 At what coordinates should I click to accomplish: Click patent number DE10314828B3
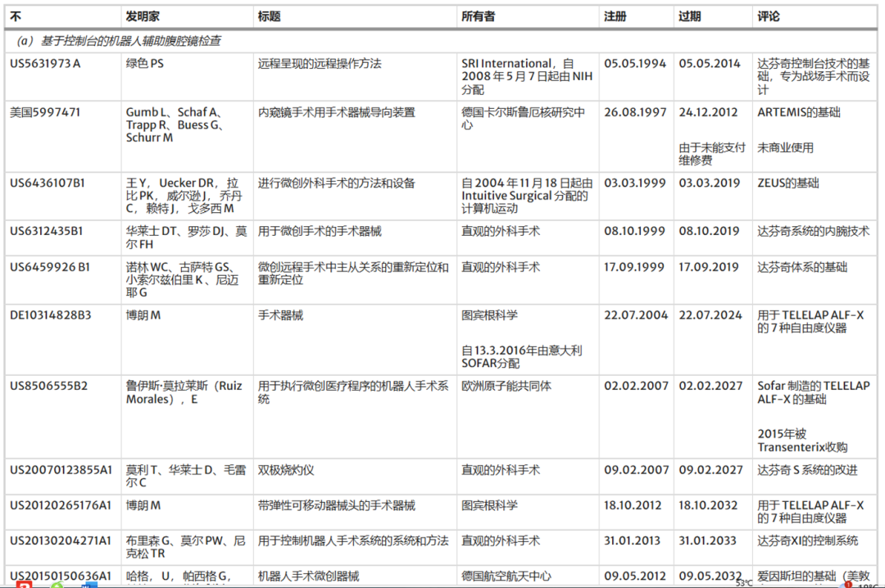pyautogui.click(x=51, y=314)
